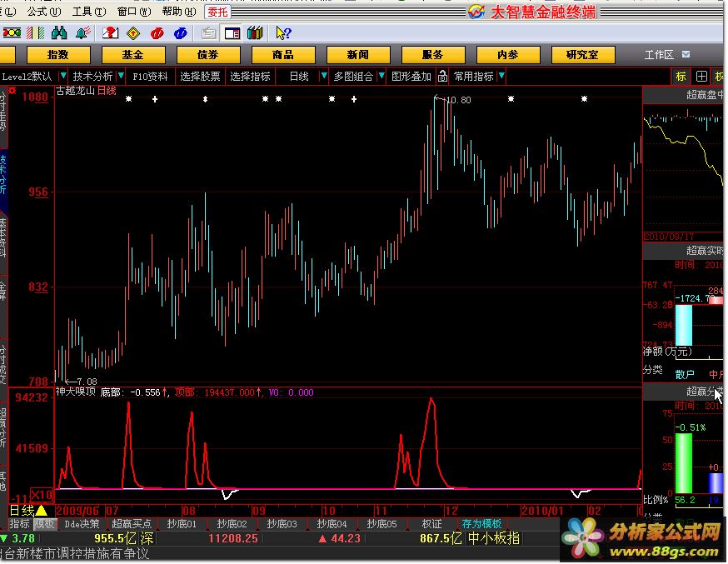Select the 抄底04 template tab
728x564 pixels.
(x=332, y=524)
